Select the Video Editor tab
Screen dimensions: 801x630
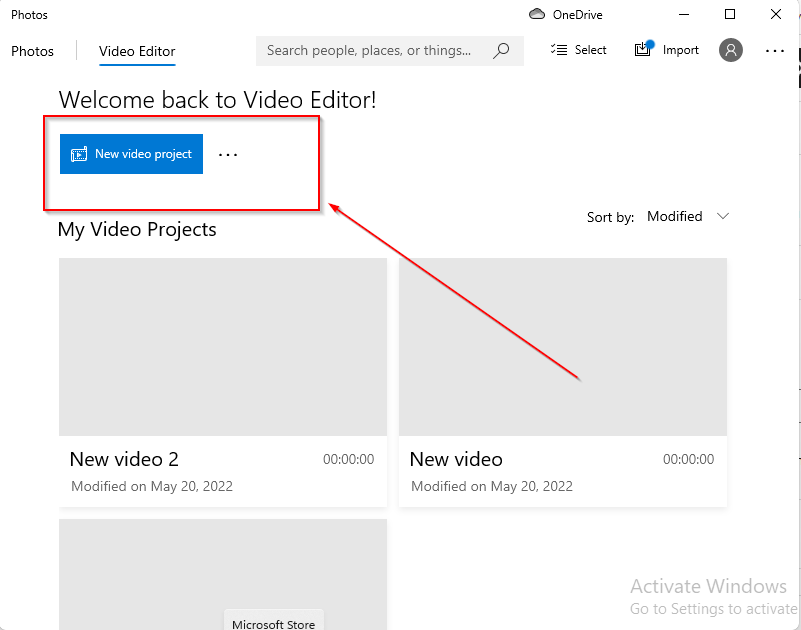(x=137, y=51)
